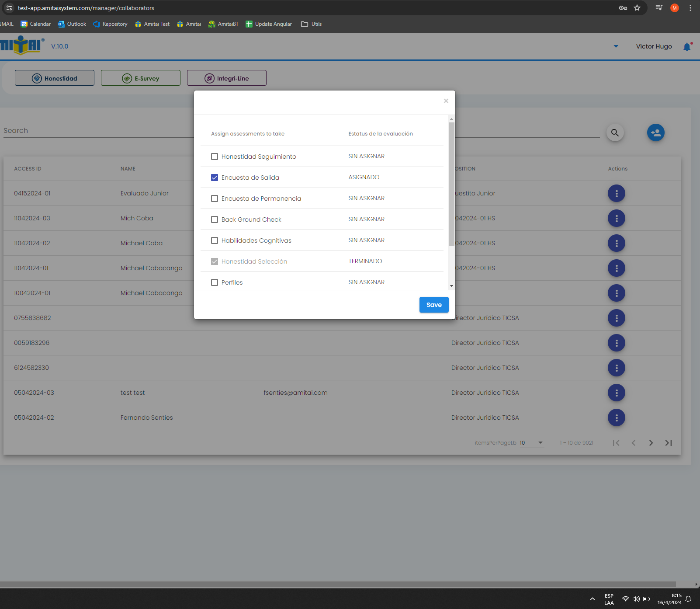Open the Integri-Line tab

click(x=227, y=78)
